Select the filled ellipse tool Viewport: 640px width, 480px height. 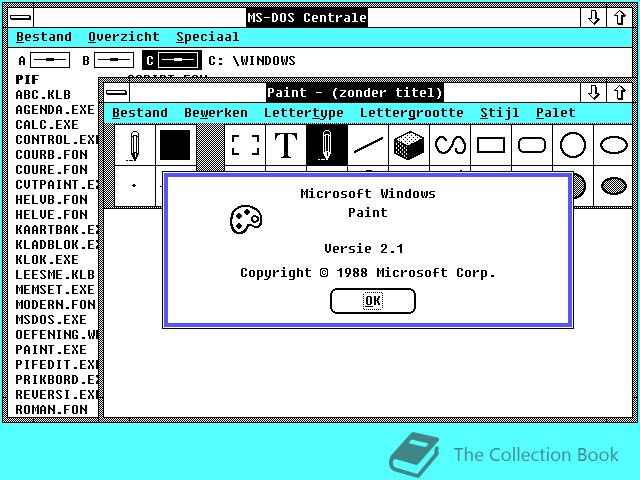613,186
